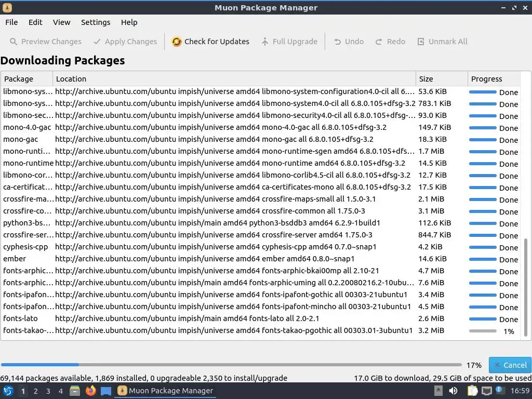Click the Preview Changes magnifier icon
Image resolution: width=532 pixels, height=399 pixels.
pyautogui.click(x=13, y=42)
